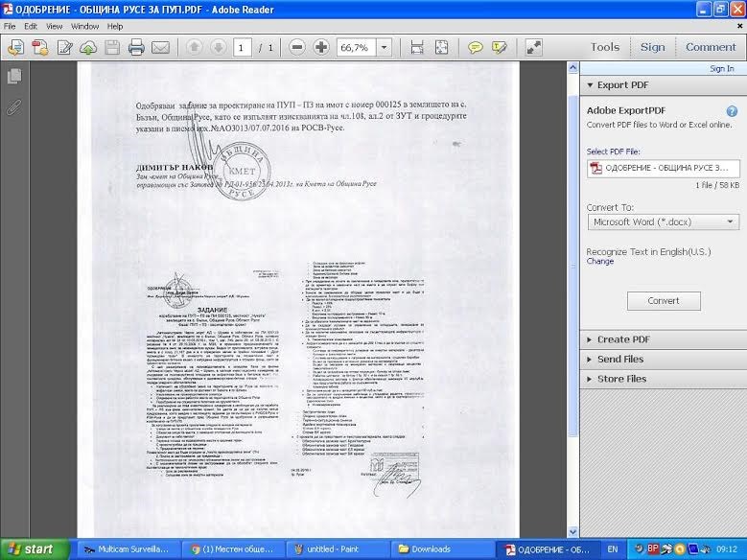This screenshot has height=560, width=747.
Task: Expand the Create PDF section
Action: pos(623,339)
